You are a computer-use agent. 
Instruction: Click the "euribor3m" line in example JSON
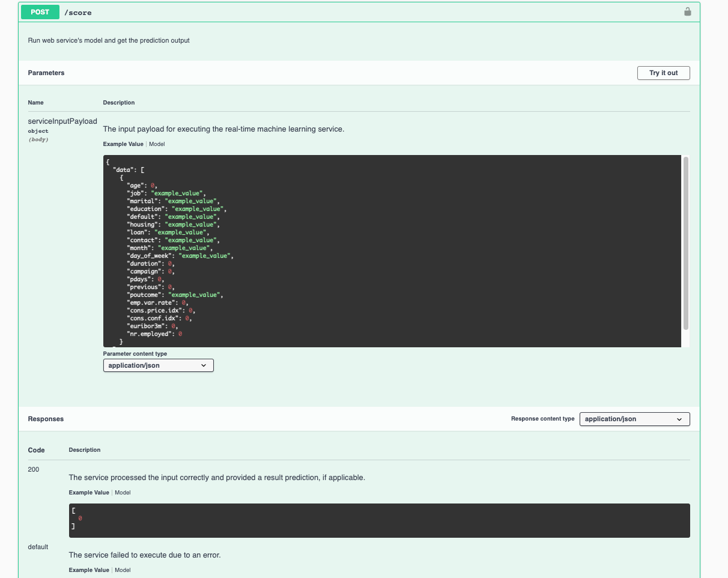coord(152,326)
